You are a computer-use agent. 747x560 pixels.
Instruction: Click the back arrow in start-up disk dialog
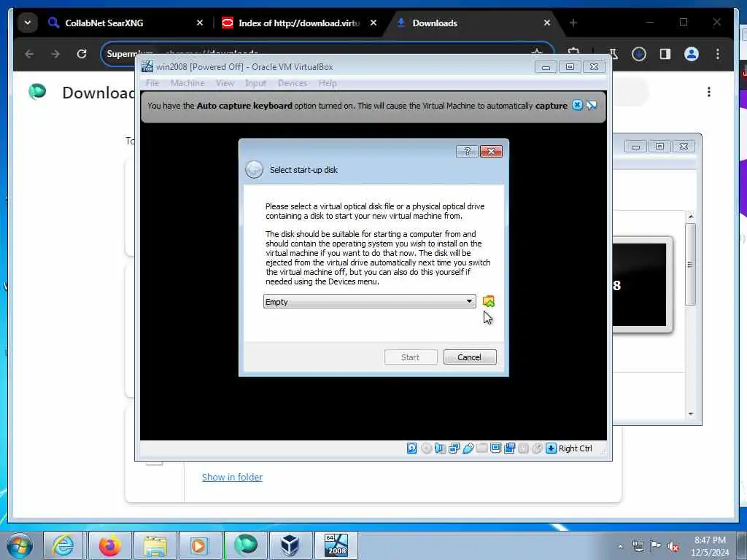(254, 169)
